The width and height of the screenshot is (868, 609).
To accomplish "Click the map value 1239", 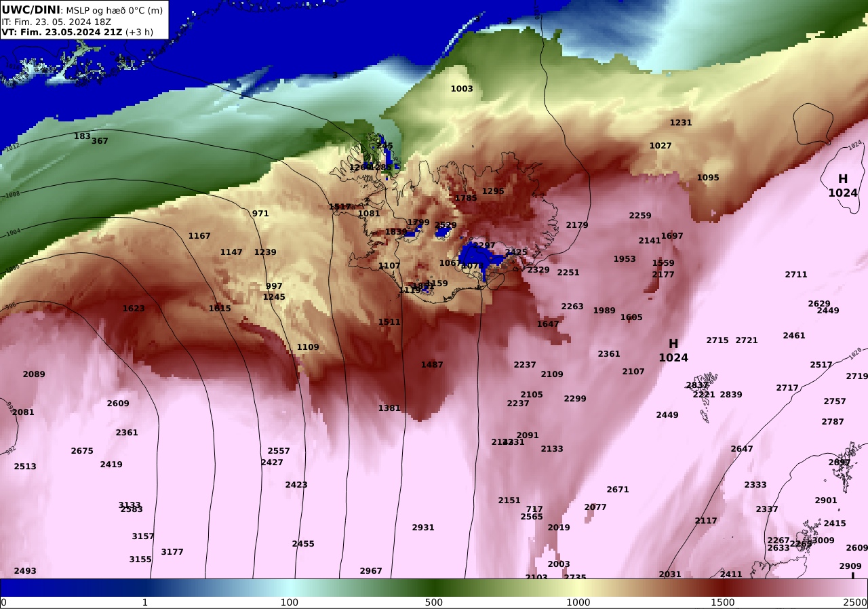I will 265,252.
